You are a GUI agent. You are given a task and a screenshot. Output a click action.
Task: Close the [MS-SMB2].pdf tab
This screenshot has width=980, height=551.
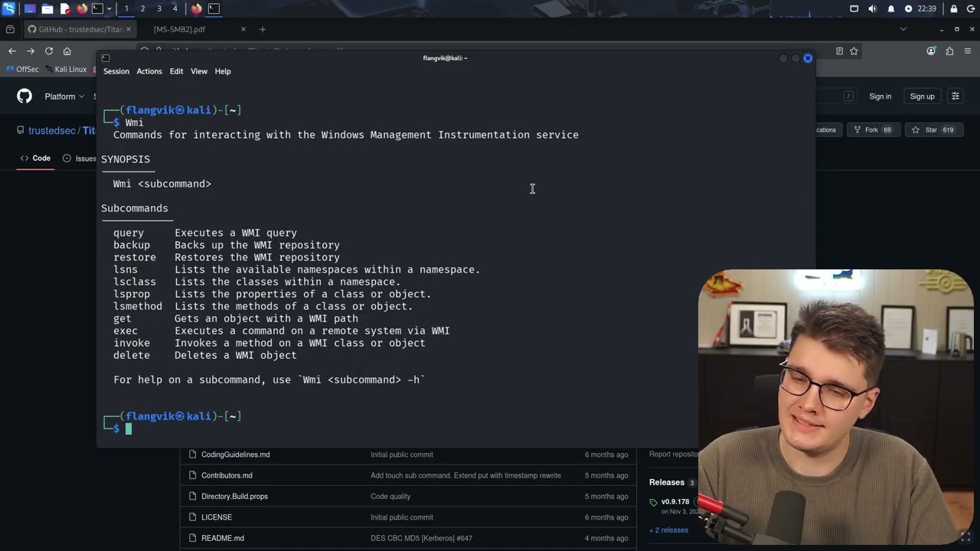243,29
